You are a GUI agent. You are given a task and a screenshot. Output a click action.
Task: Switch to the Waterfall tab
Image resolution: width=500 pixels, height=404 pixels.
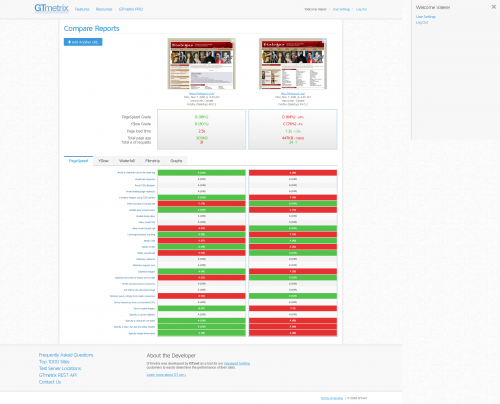(127, 161)
